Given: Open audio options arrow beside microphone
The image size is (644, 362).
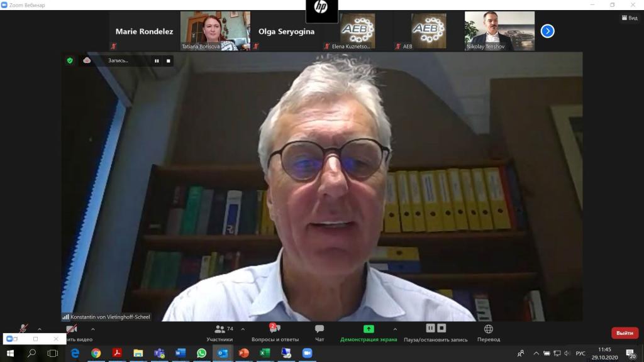Looking at the screenshot, I should [40, 329].
